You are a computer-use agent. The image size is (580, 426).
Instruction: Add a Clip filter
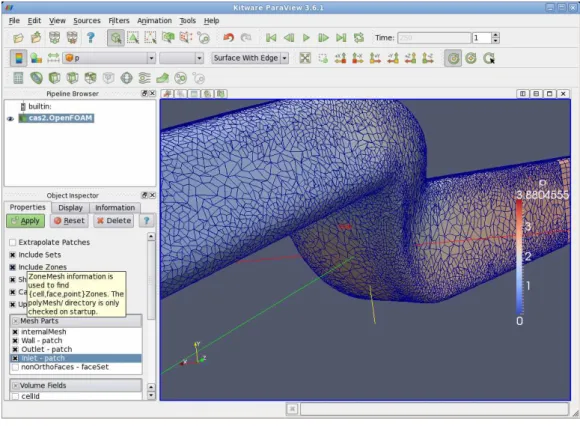tap(54, 78)
